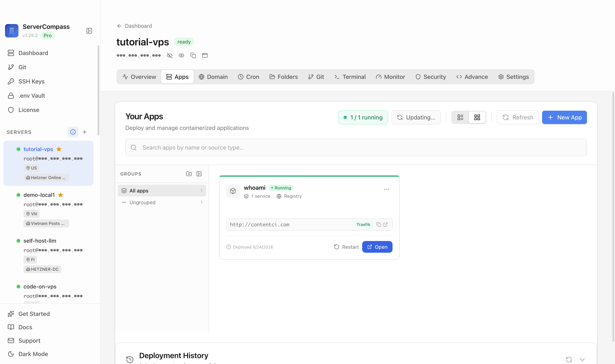This screenshot has width=615, height=364.
Task: Click the star next to demo-local1
Action: click(61, 195)
